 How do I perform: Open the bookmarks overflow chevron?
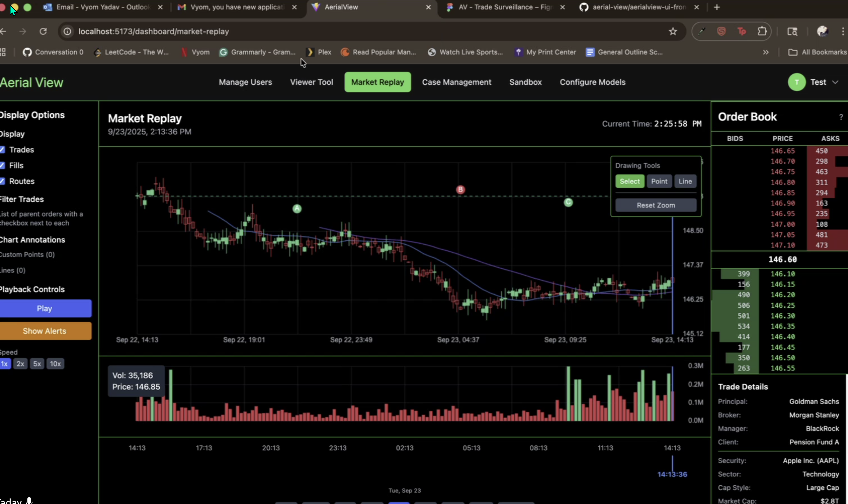tap(766, 52)
